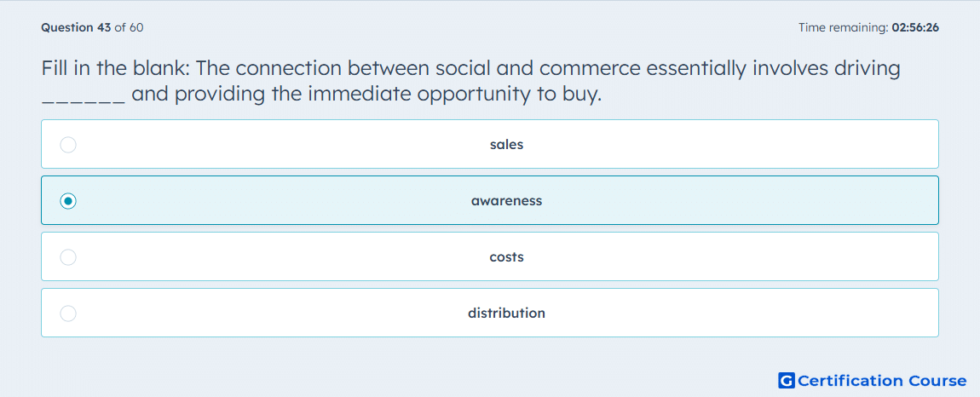Image resolution: width=980 pixels, height=397 pixels.
Task: Click the Fill in the blank question text
Action: (471, 81)
